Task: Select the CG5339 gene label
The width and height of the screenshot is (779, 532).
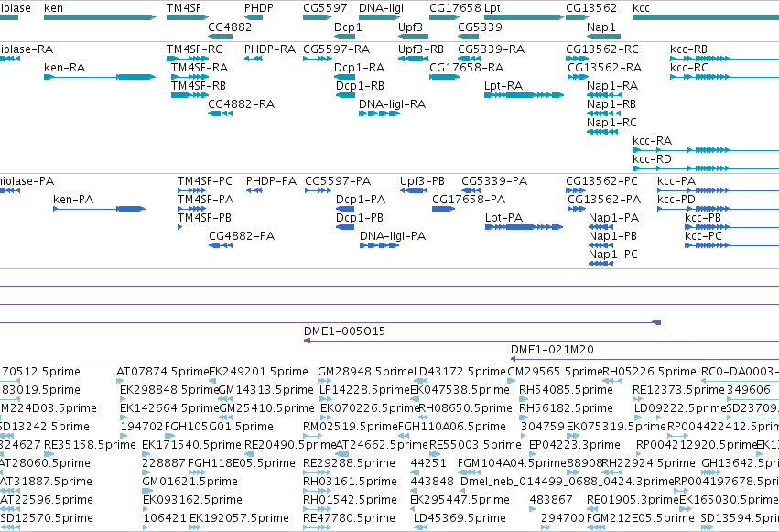Action: (480, 27)
